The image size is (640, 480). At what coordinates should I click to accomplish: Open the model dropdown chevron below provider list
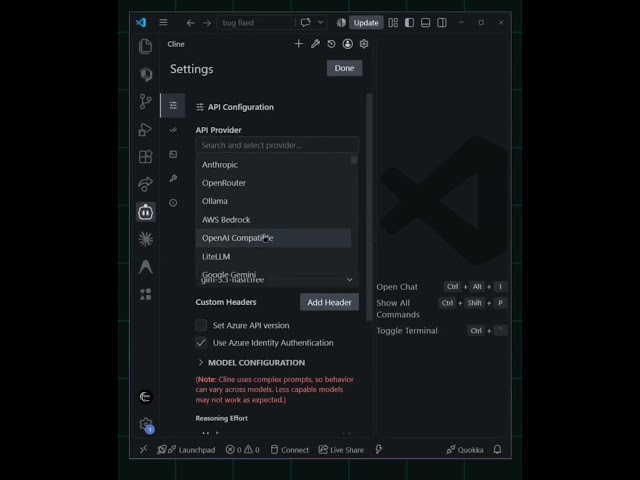tap(349, 280)
